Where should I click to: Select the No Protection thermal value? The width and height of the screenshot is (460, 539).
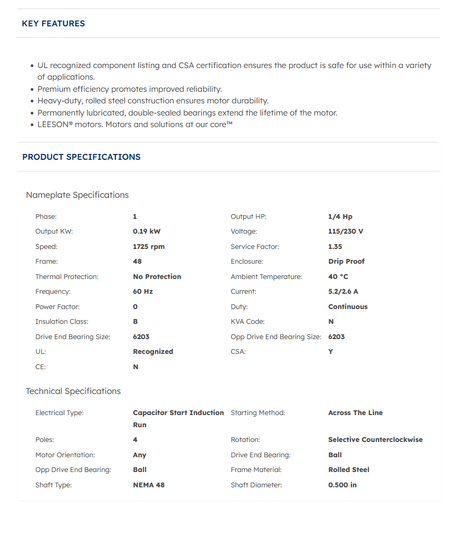click(157, 276)
